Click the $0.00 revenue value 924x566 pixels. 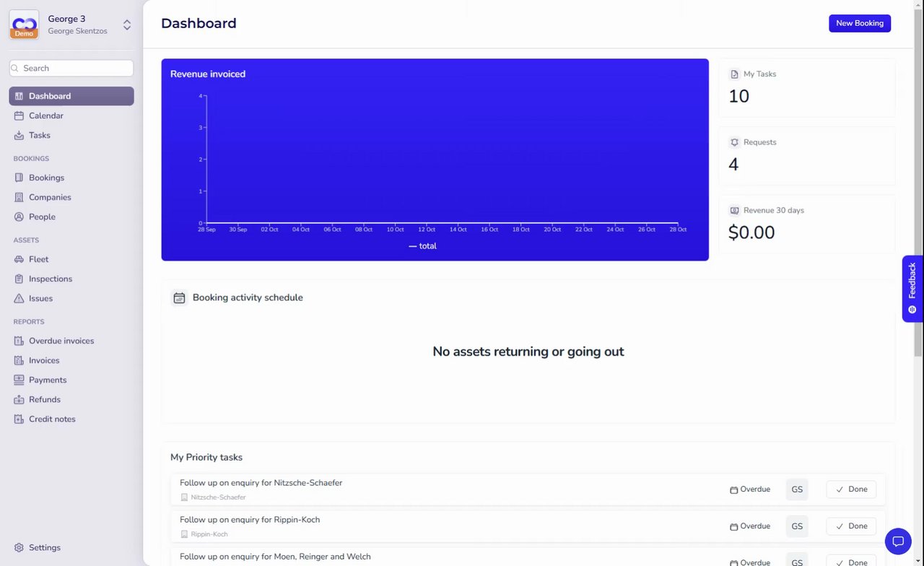[751, 232]
